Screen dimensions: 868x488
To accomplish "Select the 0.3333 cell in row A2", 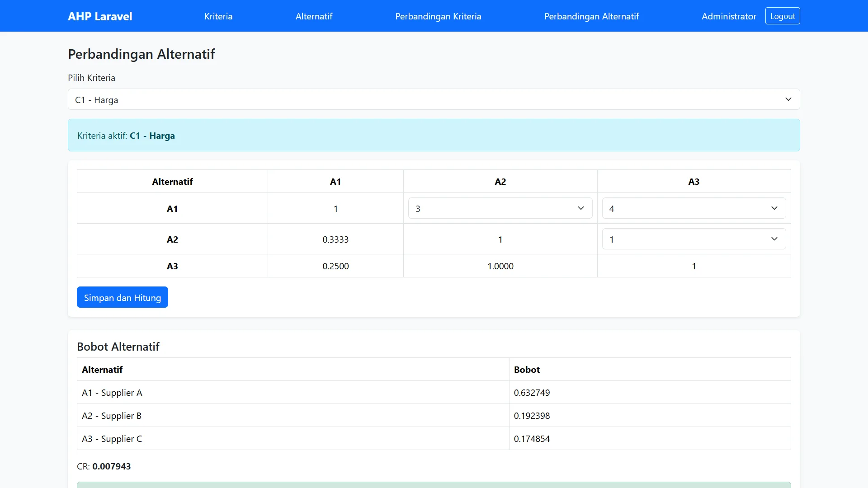I will click(x=335, y=239).
